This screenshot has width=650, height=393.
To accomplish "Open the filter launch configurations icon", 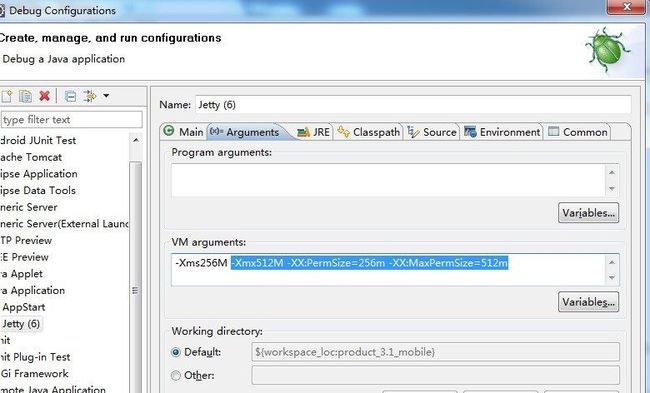I will 90,96.
